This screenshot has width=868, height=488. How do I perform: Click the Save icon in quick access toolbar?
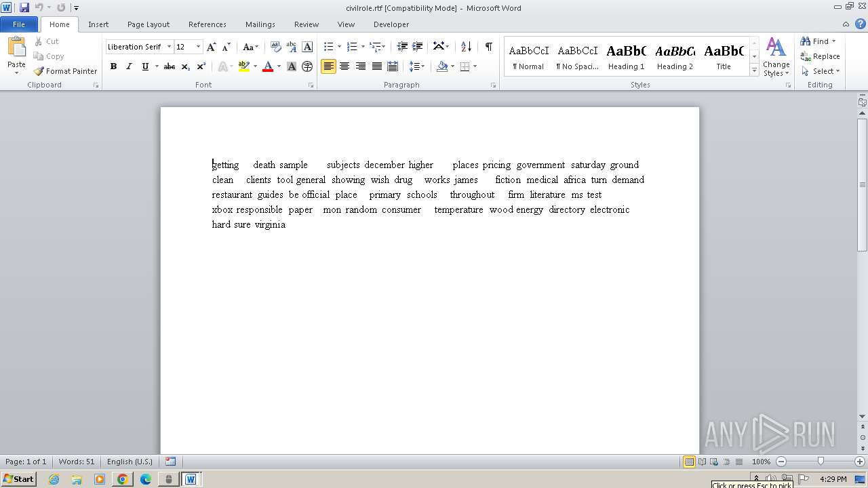pos(24,7)
